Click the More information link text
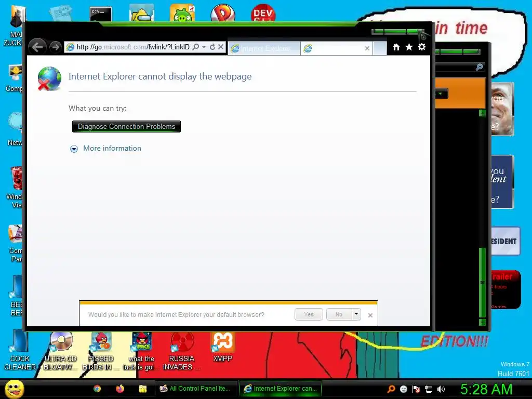Screen dimensions: 532x399 112,148
